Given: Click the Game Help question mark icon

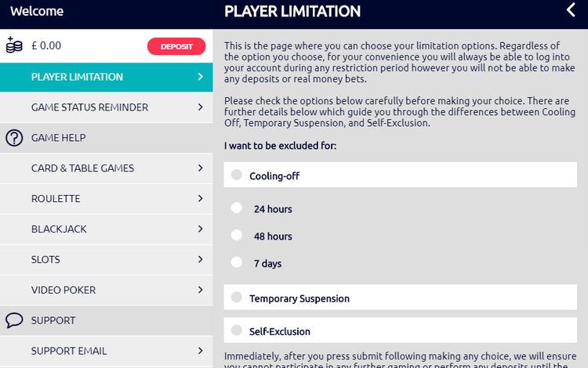Looking at the screenshot, I should (14, 139).
